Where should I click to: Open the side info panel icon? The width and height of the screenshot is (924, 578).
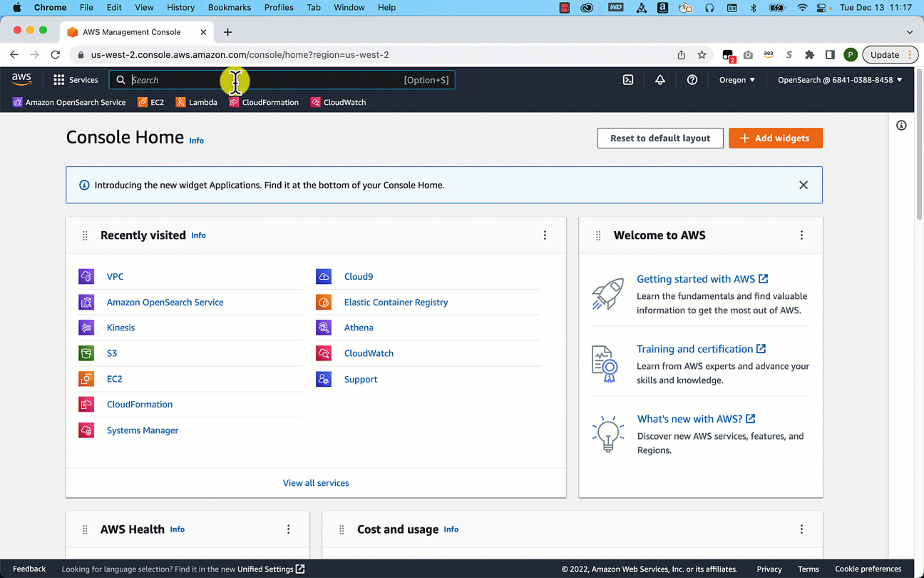click(901, 126)
